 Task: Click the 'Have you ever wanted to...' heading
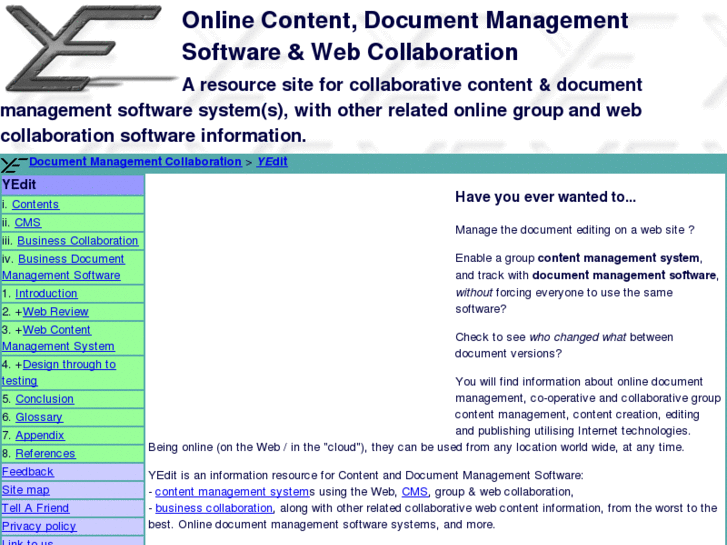545,197
